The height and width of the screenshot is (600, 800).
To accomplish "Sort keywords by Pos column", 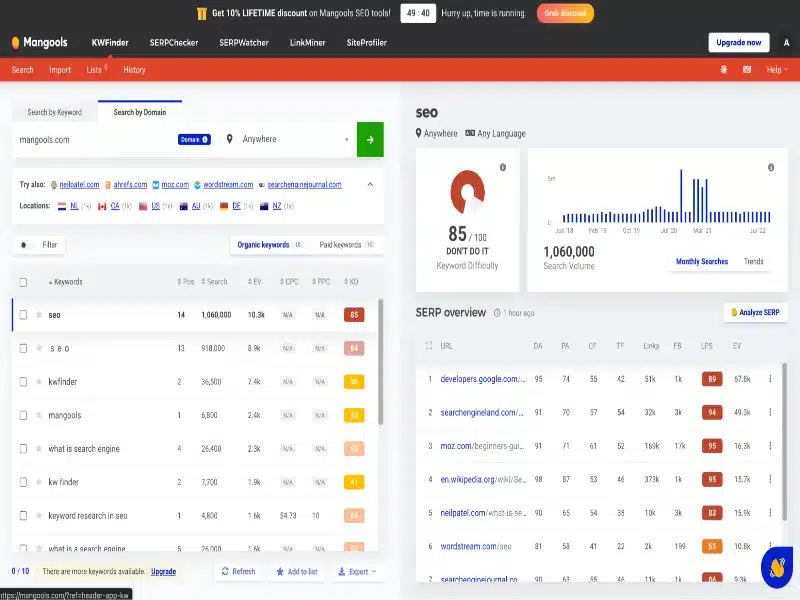I will (x=186, y=282).
